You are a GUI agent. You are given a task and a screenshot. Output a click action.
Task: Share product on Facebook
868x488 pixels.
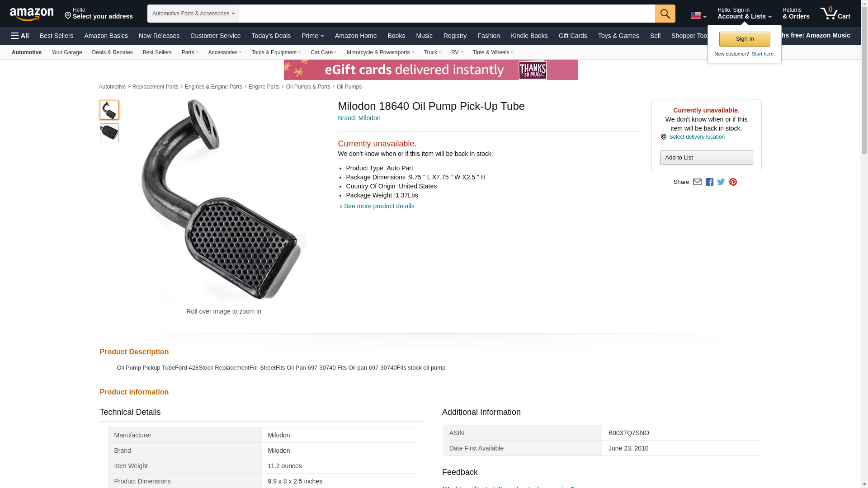click(709, 182)
